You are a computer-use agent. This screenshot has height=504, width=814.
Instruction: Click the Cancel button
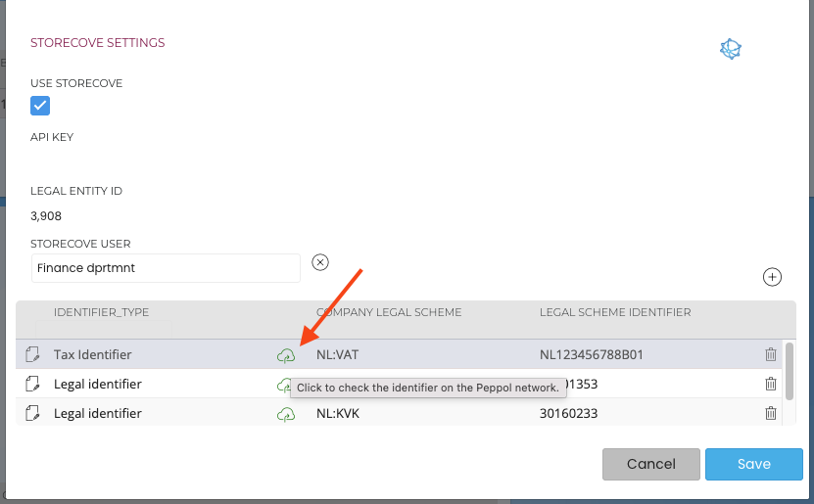[x=651, y=464]
